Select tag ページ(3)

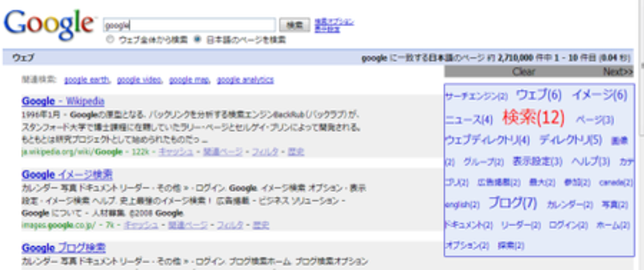tap(594, 120)
